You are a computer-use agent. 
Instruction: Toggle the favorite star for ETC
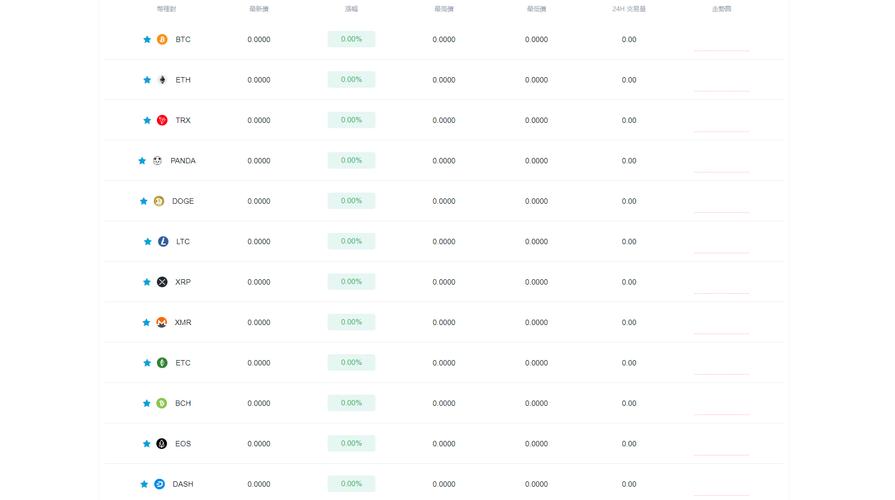pyautogui.click(x=147, y=363)
